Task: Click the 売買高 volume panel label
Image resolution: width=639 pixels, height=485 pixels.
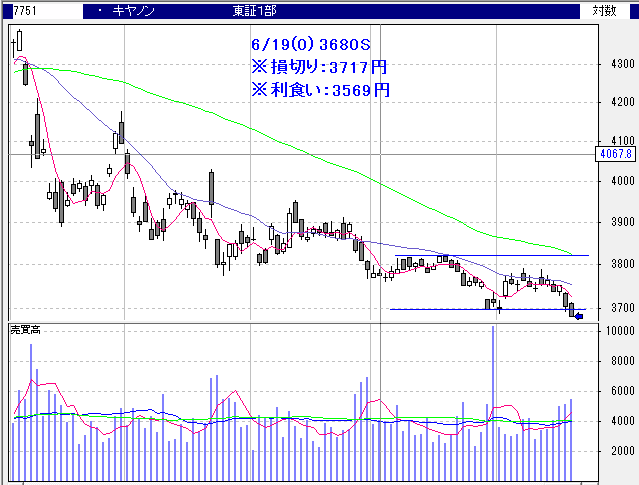Action: [x=26, y=329]
